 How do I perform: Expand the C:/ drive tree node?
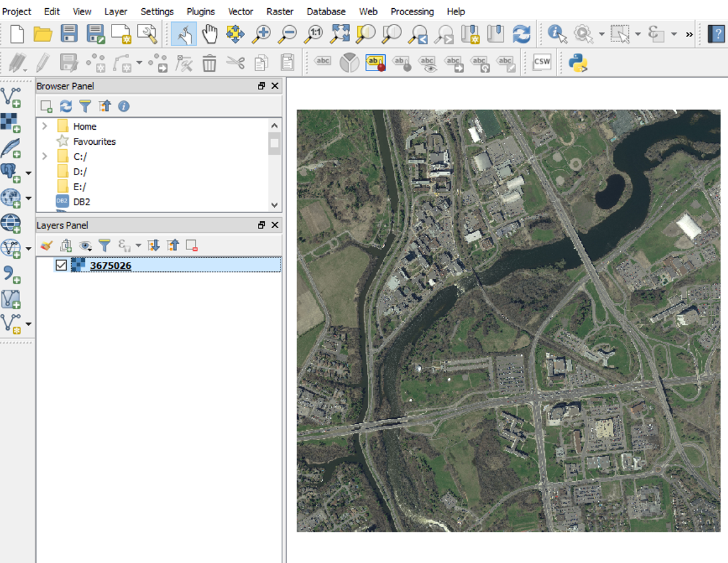tap(44, 156)
